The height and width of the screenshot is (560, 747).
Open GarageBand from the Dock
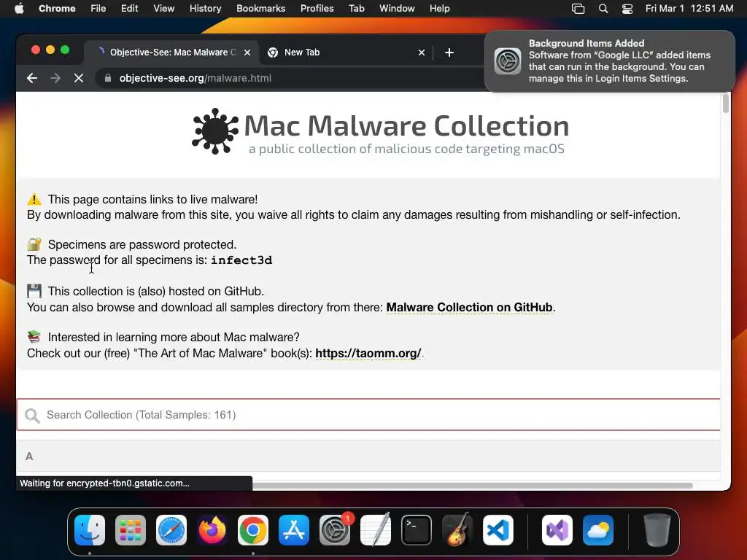(457, 530)
